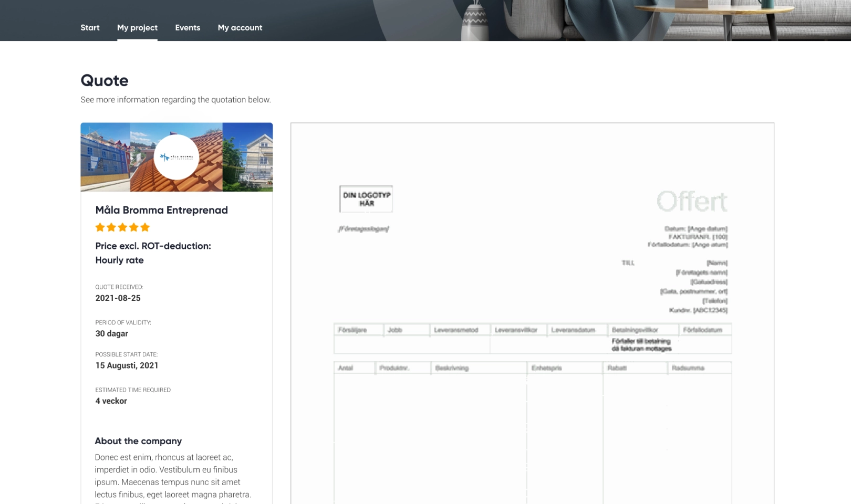Click the Beskrivning column header in quote
This screenshot has width=851, height=504.
(x=452, y=368)
